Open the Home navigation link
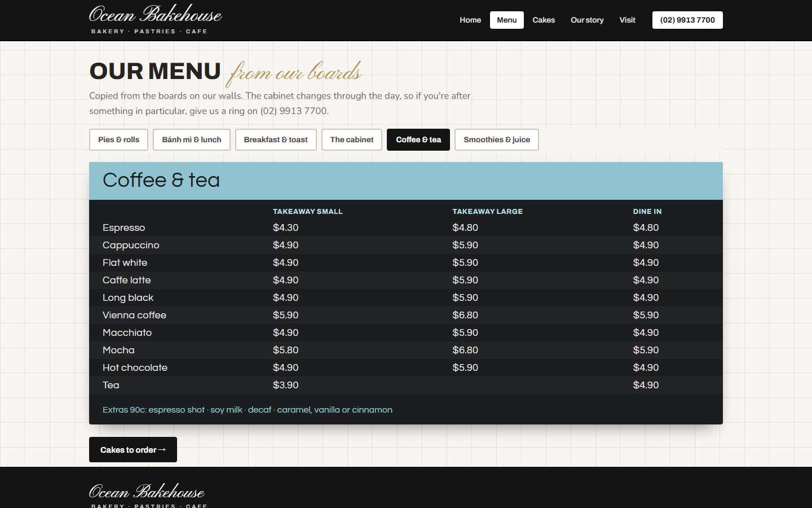 click(470, 20)
